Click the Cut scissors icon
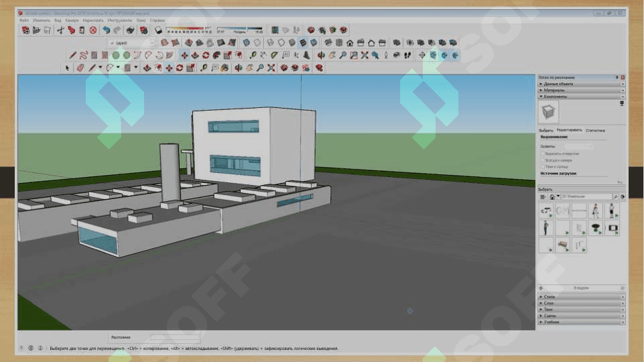 click(x=60, y=30)
